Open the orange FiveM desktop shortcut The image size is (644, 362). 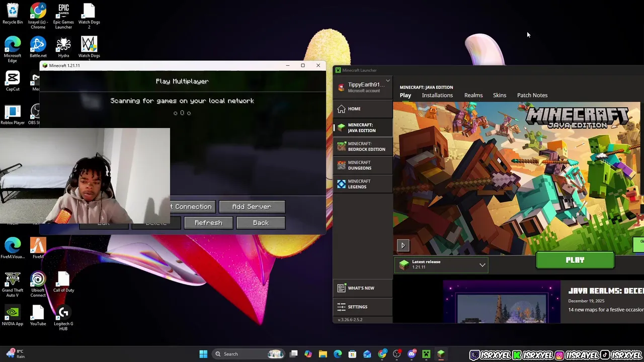click(x=38, y=248)
